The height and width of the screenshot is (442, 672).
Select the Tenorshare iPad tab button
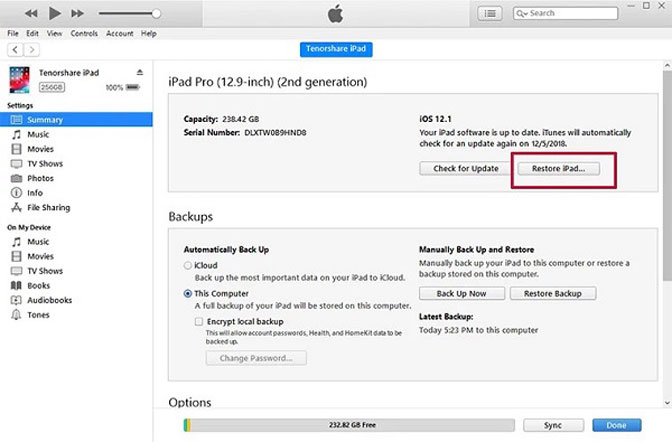[x=336, y=49]
